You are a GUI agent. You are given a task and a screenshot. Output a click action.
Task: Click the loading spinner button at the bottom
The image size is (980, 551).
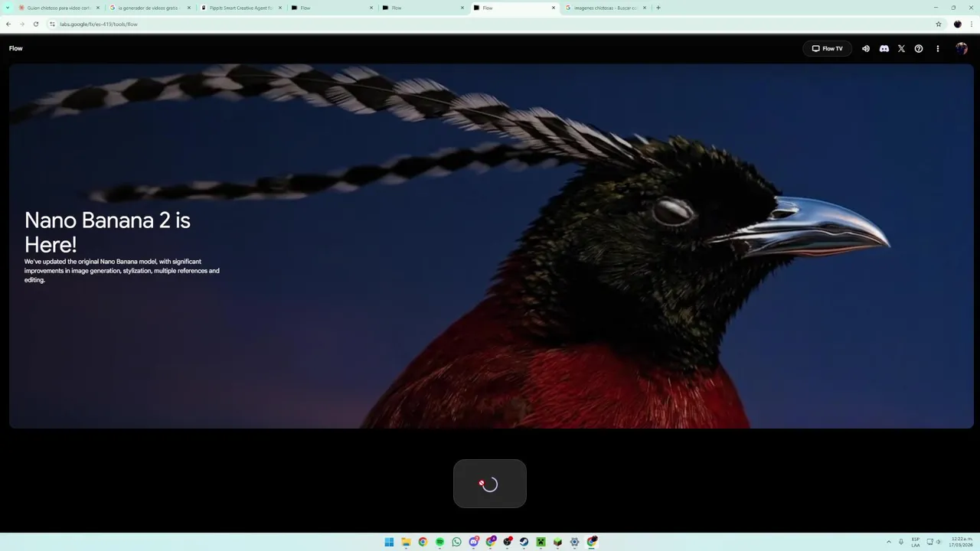click(490, 484)
